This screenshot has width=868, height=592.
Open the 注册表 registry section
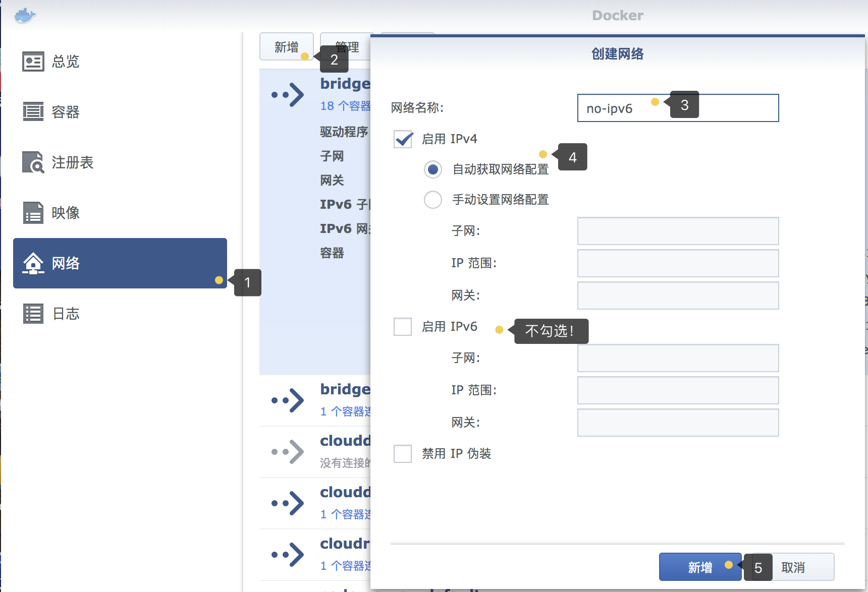tap(120, 162)
